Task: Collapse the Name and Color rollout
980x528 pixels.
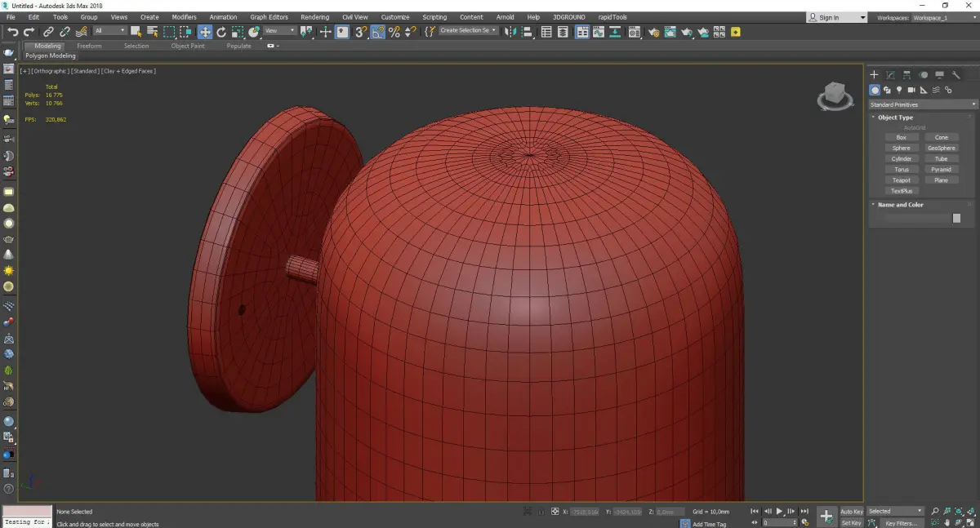Action: (900, 205)
